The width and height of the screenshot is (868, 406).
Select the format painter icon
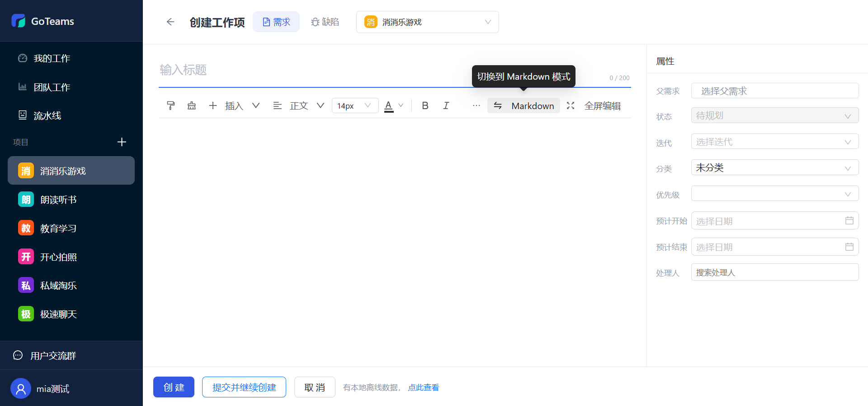pos(171,105)
